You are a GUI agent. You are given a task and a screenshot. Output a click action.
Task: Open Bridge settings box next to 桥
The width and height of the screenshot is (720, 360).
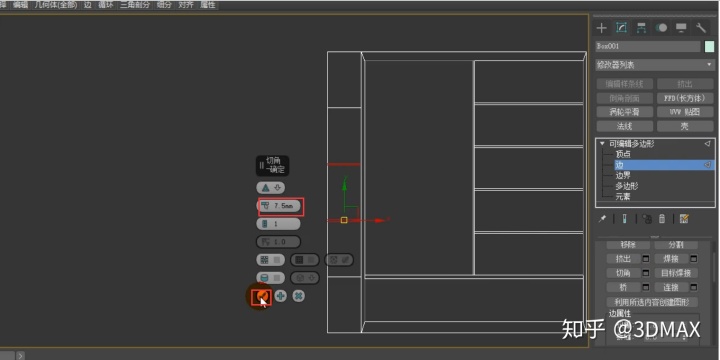tap(646, 287)
